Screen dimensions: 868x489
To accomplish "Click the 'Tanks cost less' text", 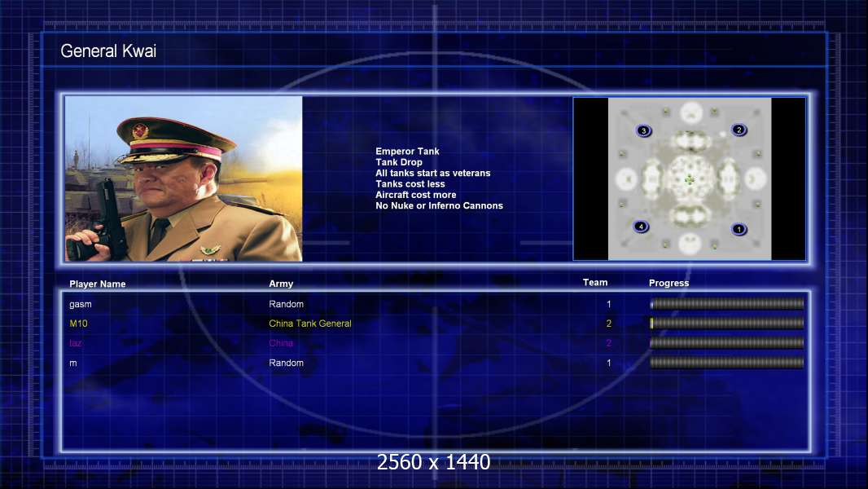I will [410, 184].
